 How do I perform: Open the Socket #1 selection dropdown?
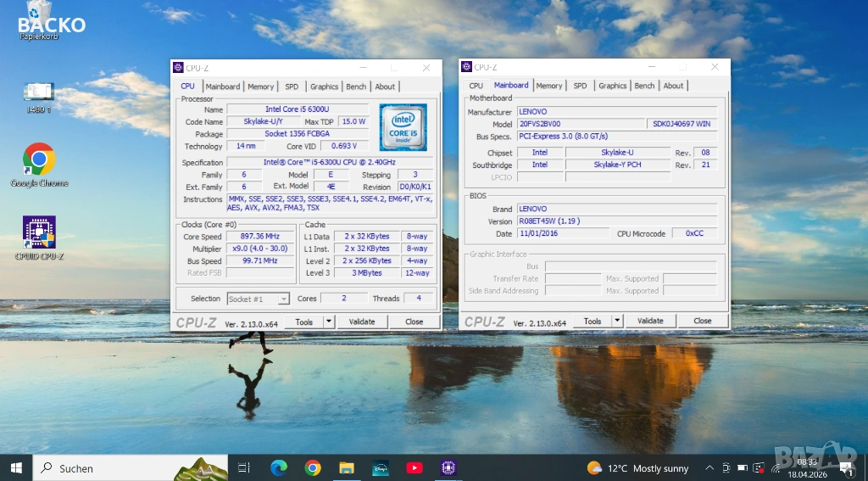click(259, 299)
